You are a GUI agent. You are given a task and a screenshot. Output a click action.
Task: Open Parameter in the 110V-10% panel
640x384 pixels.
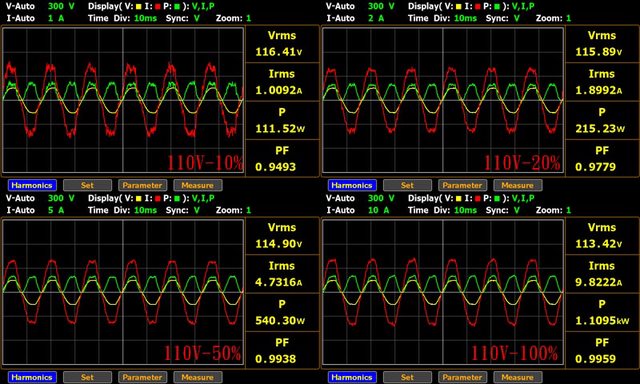click(x=142, y=185)
